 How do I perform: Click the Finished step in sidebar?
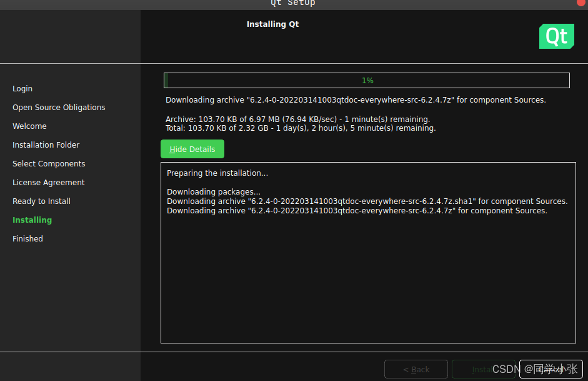pos(27,238)
